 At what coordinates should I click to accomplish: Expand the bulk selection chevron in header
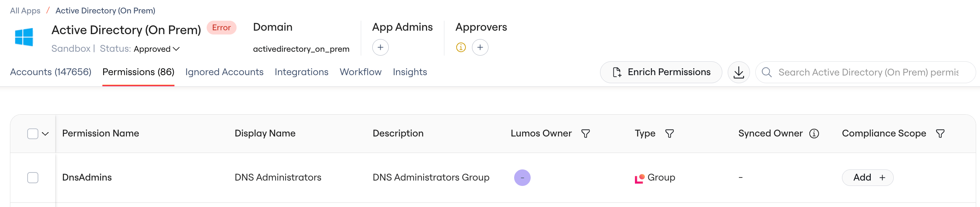click(45, 134)
